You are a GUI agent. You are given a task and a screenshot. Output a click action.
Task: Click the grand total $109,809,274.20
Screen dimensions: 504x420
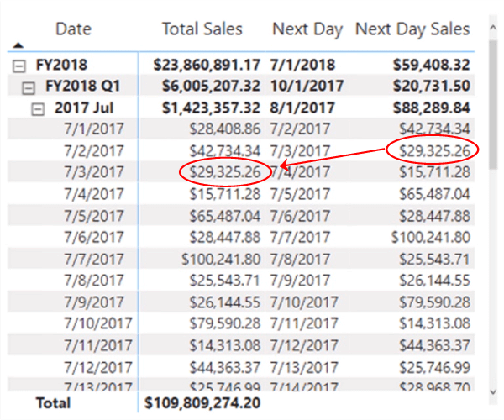coord(203,403)
